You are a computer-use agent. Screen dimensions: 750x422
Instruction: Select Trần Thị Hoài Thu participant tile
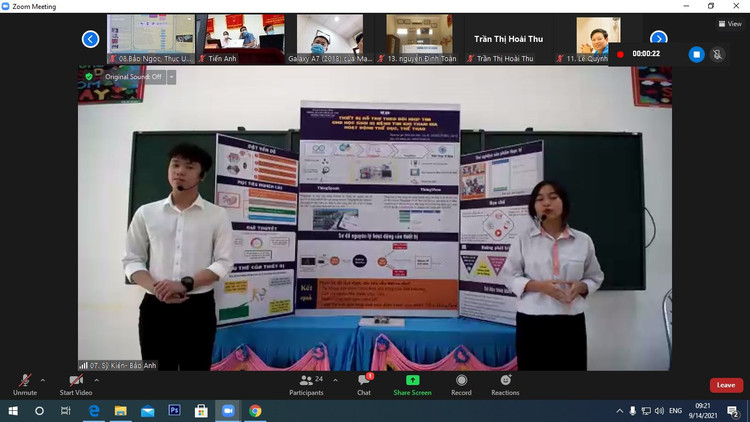pyautogui.click(x=510, y=39)
